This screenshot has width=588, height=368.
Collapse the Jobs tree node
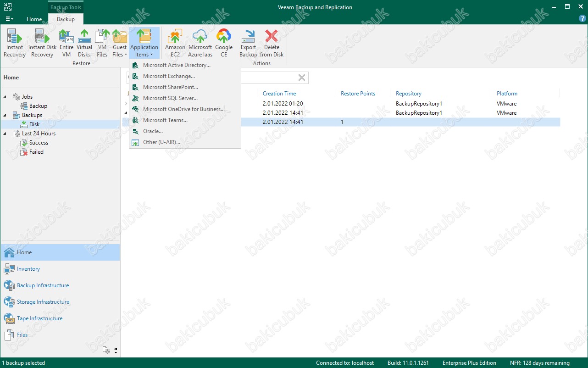coord(5,97)
